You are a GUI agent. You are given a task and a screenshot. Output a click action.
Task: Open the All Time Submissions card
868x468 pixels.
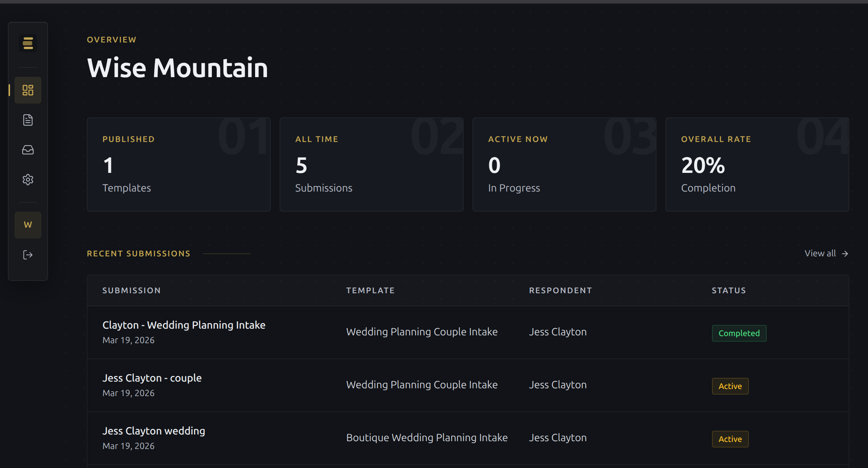(371, 164)
